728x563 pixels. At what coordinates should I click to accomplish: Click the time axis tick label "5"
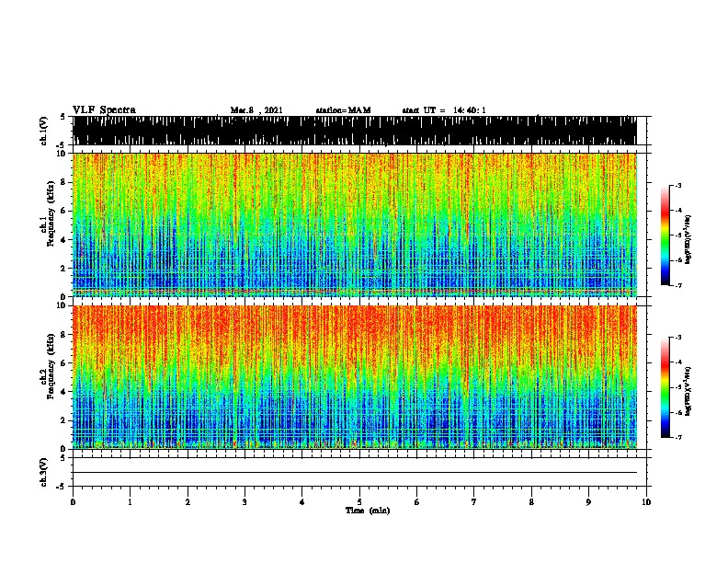[359, 502]
